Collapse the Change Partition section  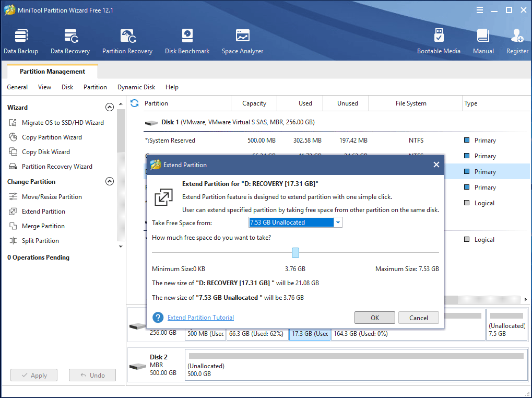click(109, 181)
